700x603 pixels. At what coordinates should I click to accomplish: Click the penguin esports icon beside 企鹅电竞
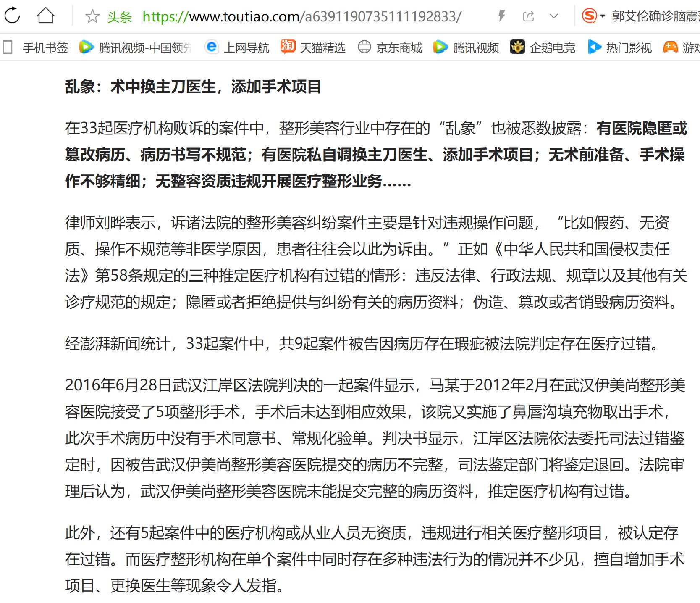point(517,47)
